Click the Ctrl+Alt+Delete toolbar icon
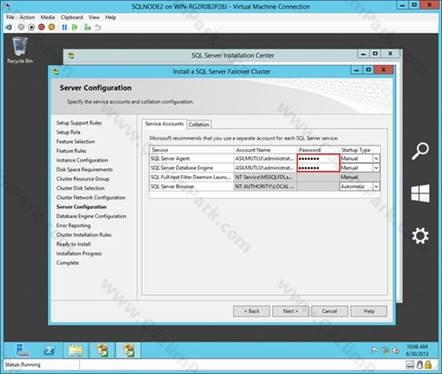 pos(9,27)
